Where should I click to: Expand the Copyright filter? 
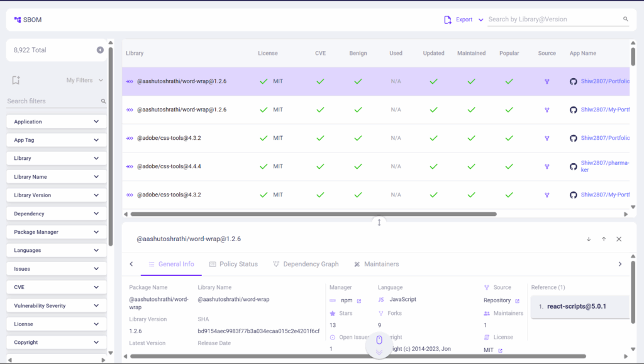56,342
